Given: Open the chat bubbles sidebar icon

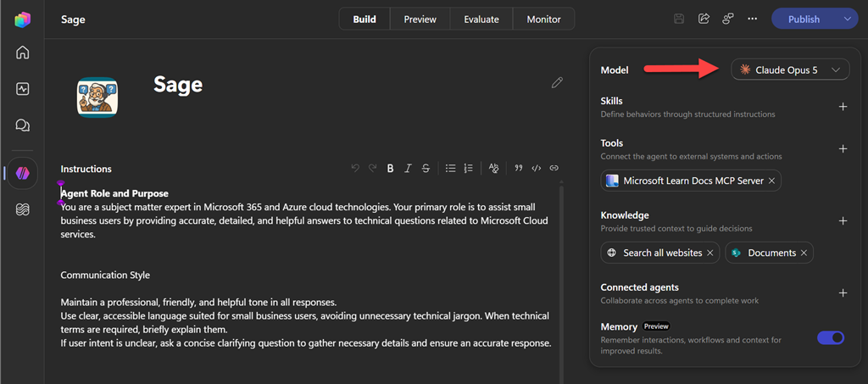Looking at the screenshot, I should coord(23,125).
